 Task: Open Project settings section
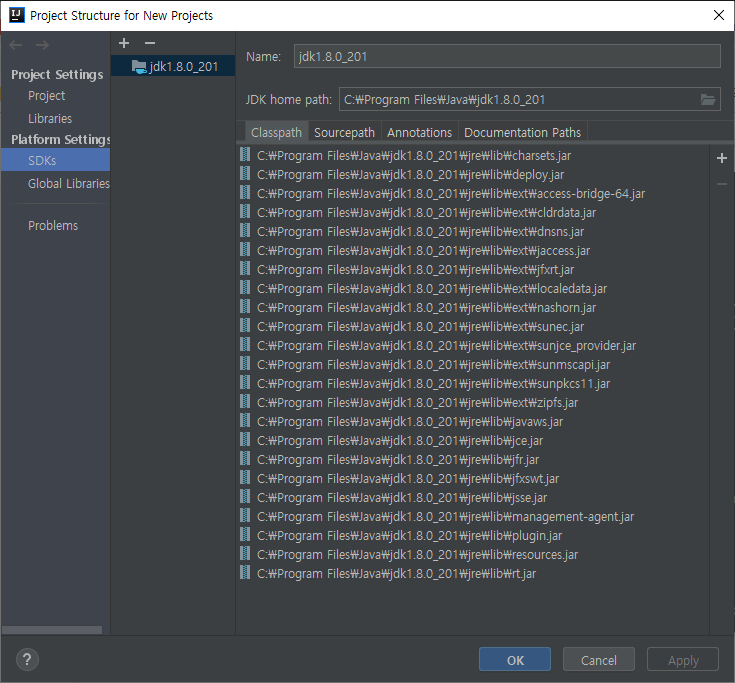coord(46,96)
